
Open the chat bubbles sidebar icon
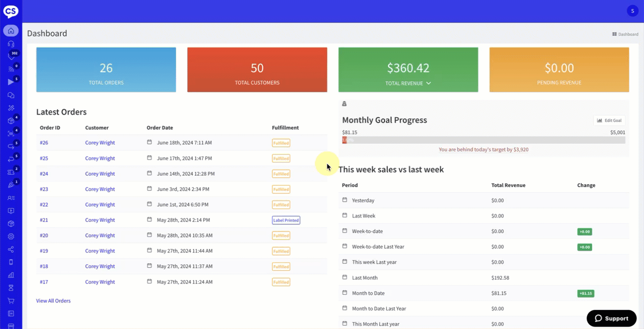point(11,95)
